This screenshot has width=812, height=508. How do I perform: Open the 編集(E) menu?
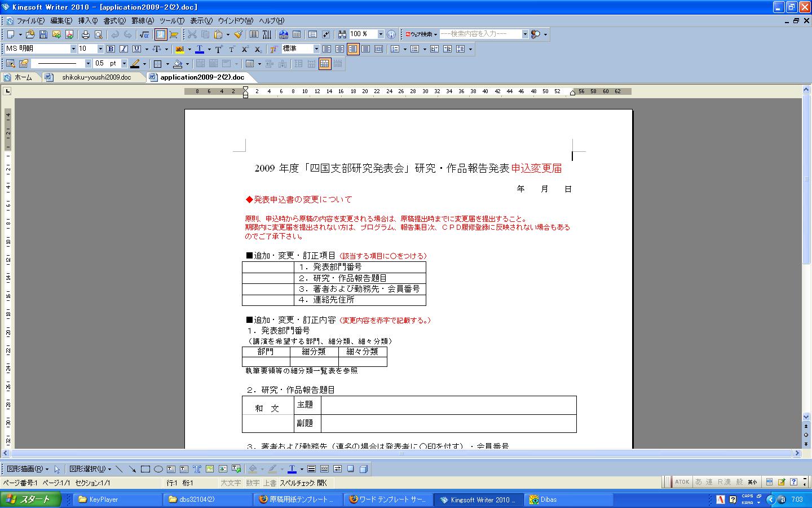tap(61, 21)
